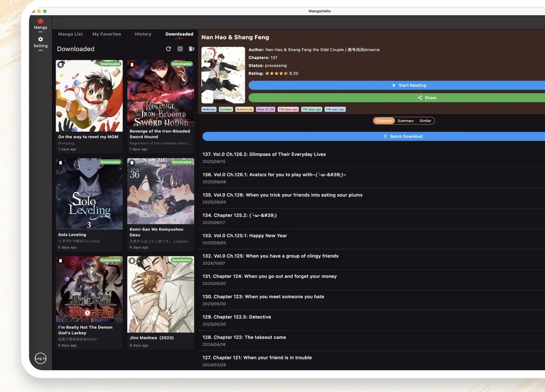Viewport: 545px width, 392px height.
Task: Click the Start Reading button
Action: [x=397, y=85]
